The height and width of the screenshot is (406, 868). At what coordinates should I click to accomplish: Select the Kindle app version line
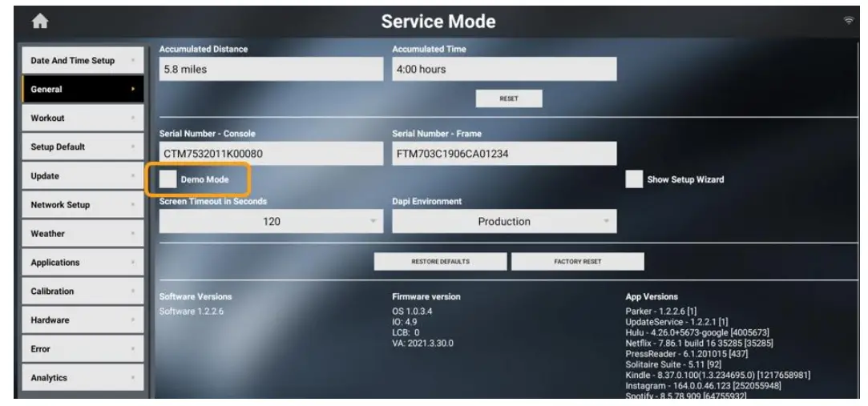[x=718, y=376]
